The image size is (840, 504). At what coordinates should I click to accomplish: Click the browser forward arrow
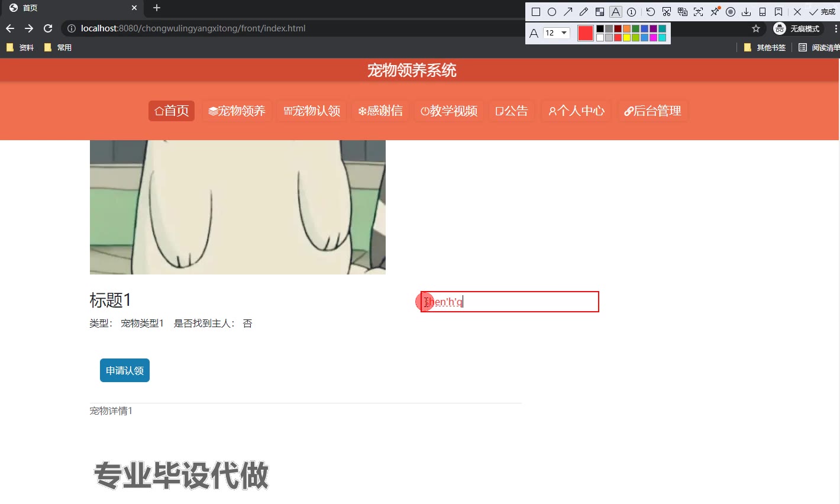29,28
